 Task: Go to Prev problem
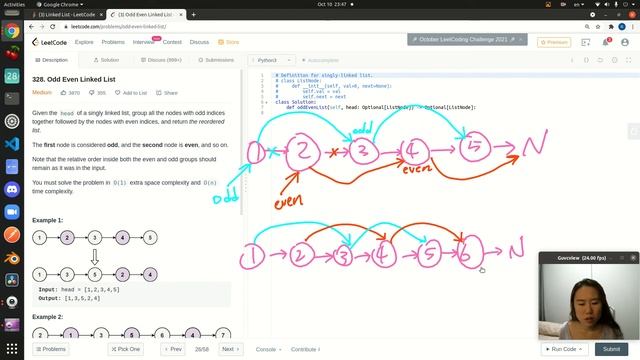[x=173, y=349]
